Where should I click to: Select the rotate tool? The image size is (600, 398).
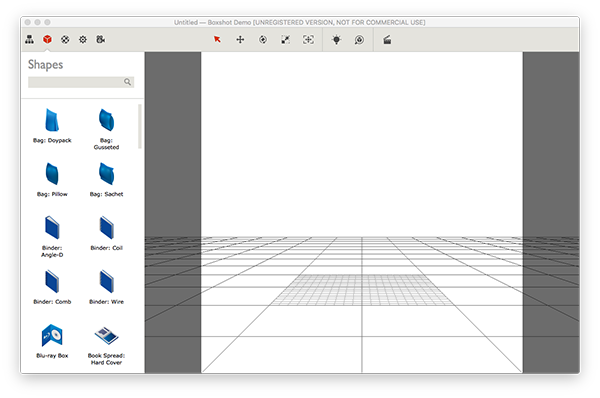click(x=263, y=39)
